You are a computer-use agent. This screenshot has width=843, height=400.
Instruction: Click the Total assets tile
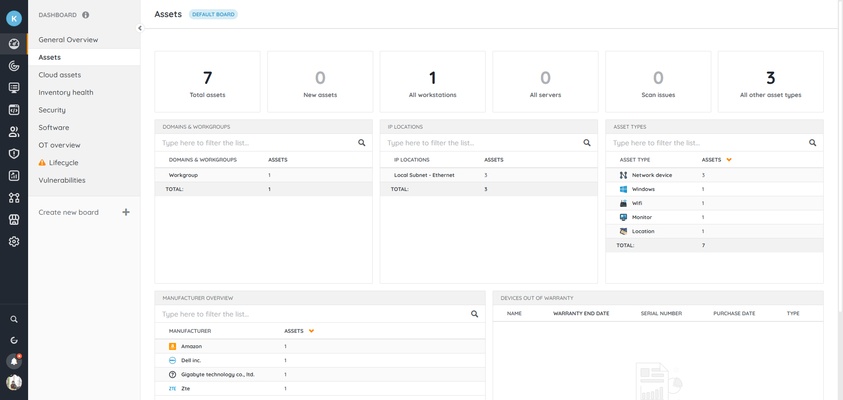tap(207, 83)
